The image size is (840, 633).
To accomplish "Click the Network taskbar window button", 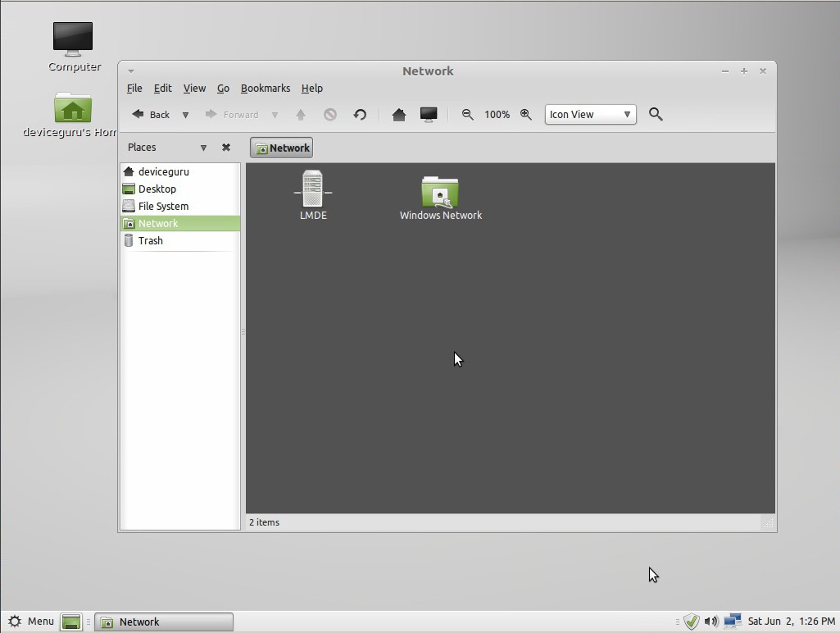I will [x=164, y=622].
